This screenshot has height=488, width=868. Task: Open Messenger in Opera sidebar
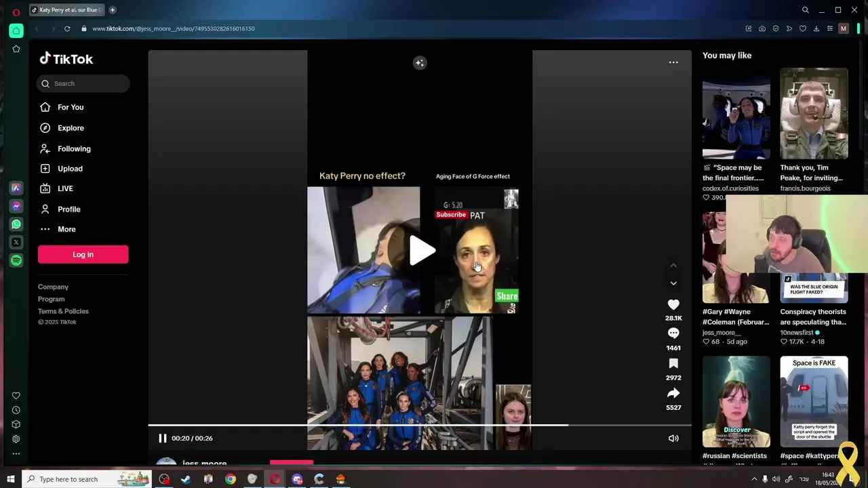tap(16, 206)
